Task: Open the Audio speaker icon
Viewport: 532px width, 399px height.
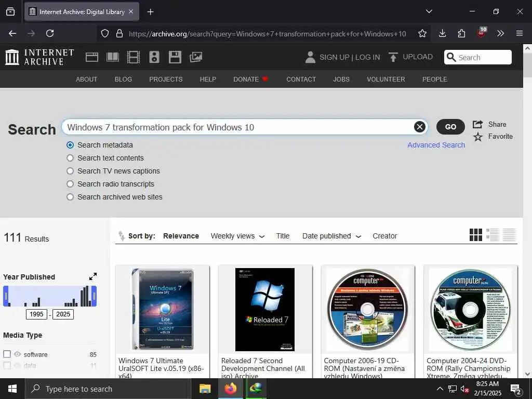Action: (154, 57)
